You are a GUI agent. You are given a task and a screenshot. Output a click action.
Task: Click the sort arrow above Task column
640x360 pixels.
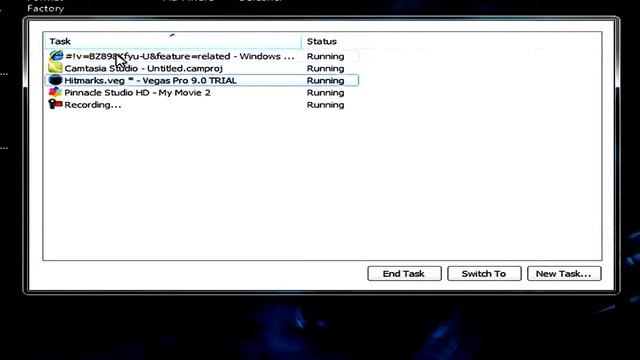point(172,36)
